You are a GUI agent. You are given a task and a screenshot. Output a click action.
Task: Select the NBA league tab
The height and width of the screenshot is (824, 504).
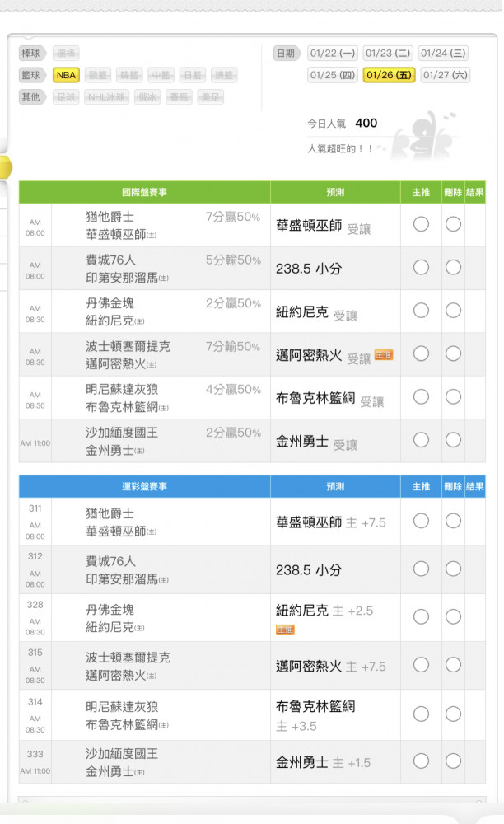tap(67, 75)
